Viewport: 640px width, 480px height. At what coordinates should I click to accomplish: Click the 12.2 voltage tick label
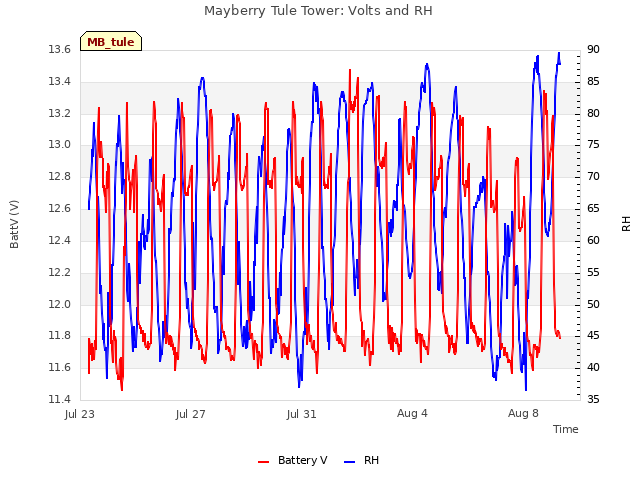(x=59, y=272)
